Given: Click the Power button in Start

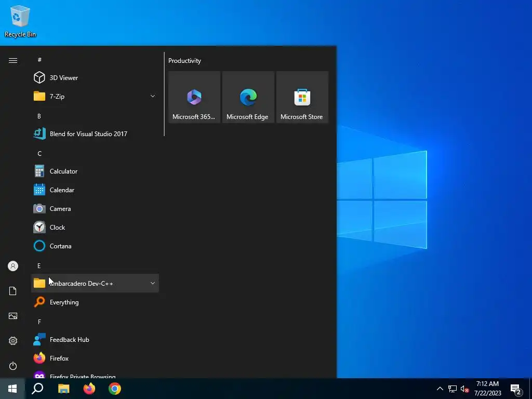Looking at the screenshot, I should pyautogui.click(x=13, y=366).
